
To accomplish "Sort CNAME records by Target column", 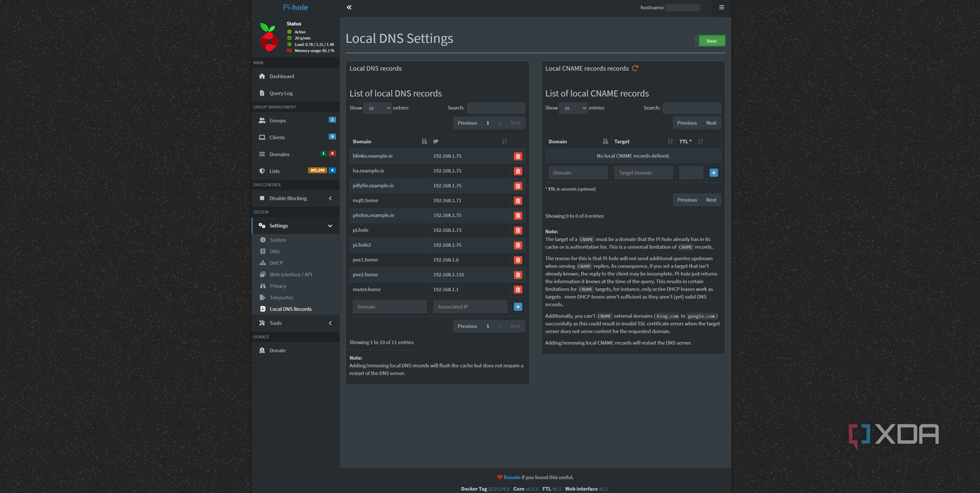I will click(x=643, y=141).
